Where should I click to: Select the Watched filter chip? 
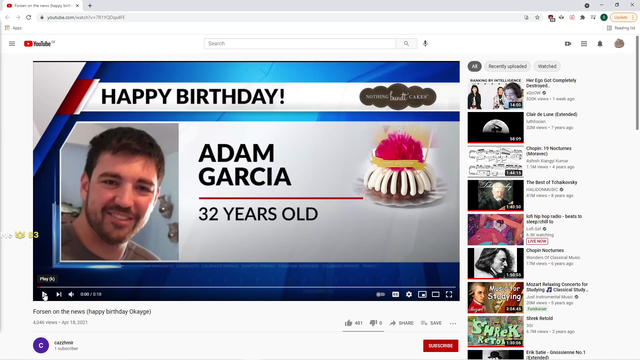pos(547,66)
